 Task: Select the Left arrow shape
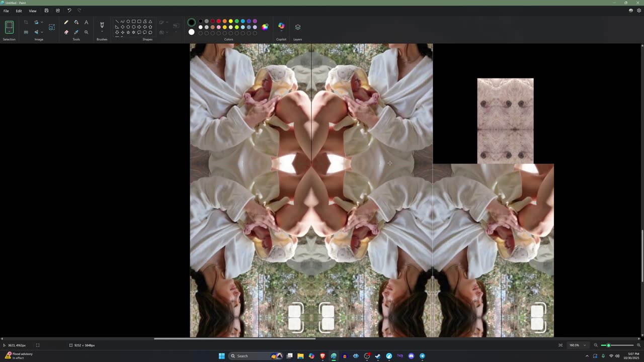coord(144,27)
